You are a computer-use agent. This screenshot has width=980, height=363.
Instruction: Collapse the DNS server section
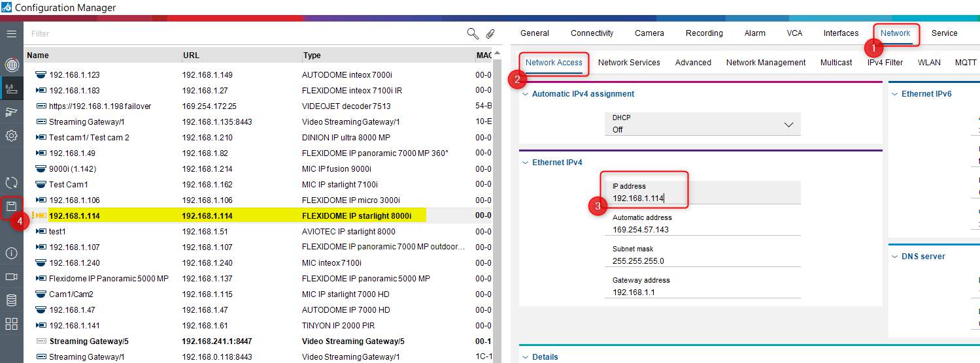tap(895, 257)
